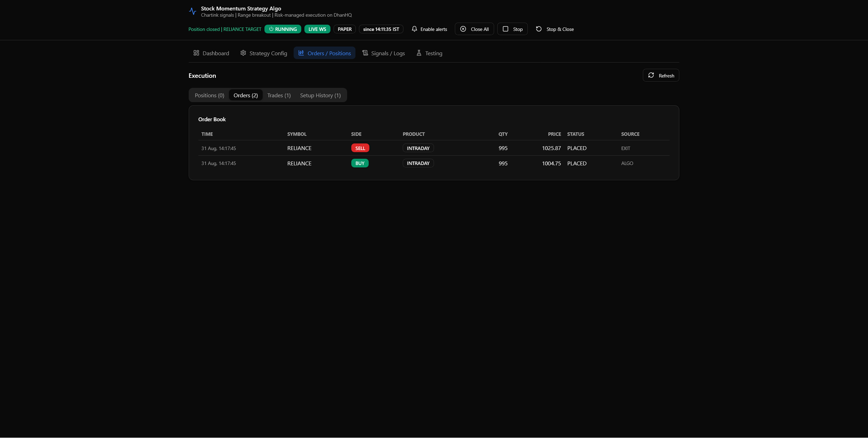Viewport: 868px width, 438px height.
Task: Click the power icon in the RUNNING badge
Action: click(x=271, y=29)
